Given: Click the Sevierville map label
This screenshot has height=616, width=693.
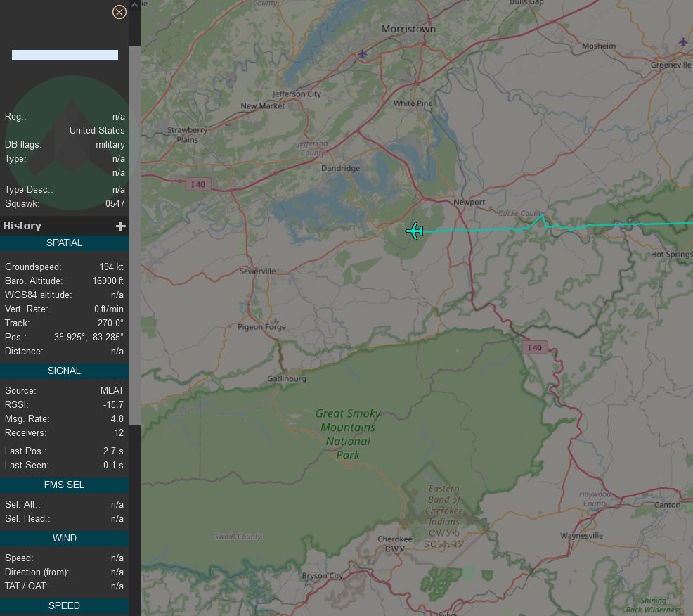Looking at the screenshot, I should (x=257, y=271).
